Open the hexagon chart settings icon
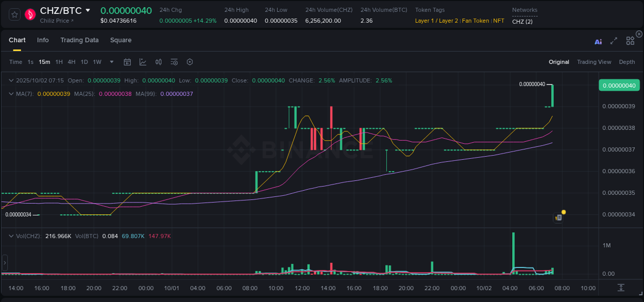 (x=190, y=62)
